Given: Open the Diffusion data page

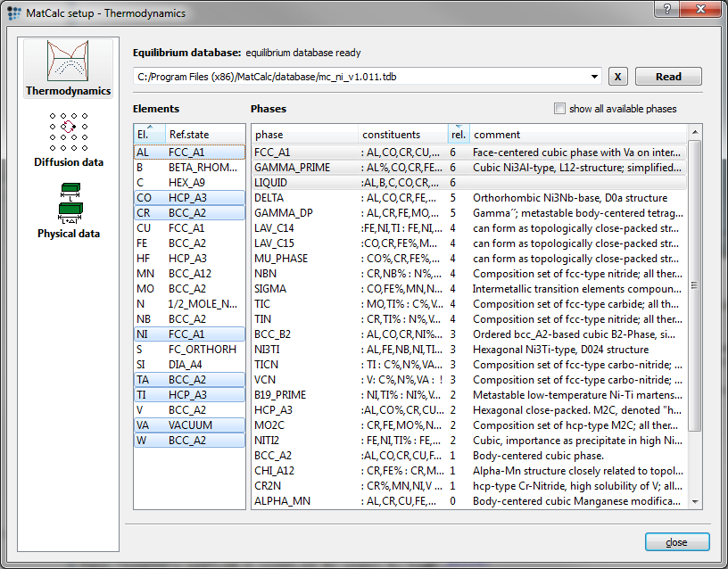Looking at the screenshot, I should click(68, 139).
